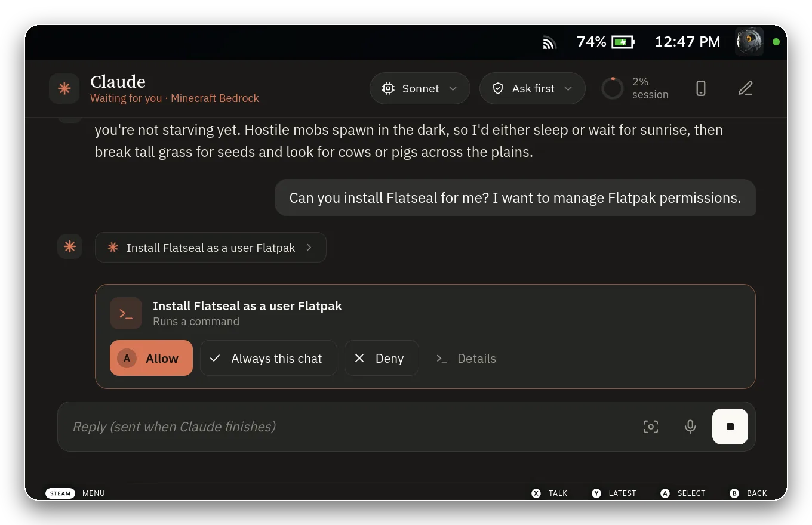Click the user message about Flatseal
812x525 pixels.
tap(515, 198)
